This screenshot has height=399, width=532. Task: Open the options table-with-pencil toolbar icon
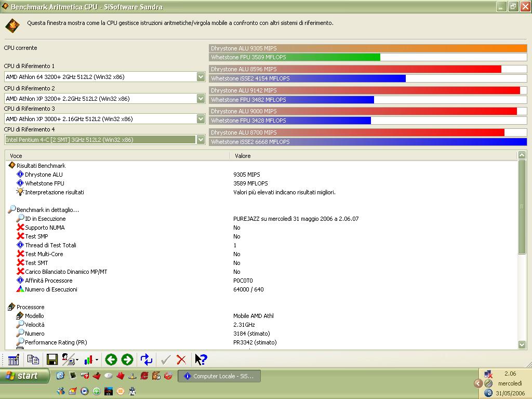tap(14, 360)
